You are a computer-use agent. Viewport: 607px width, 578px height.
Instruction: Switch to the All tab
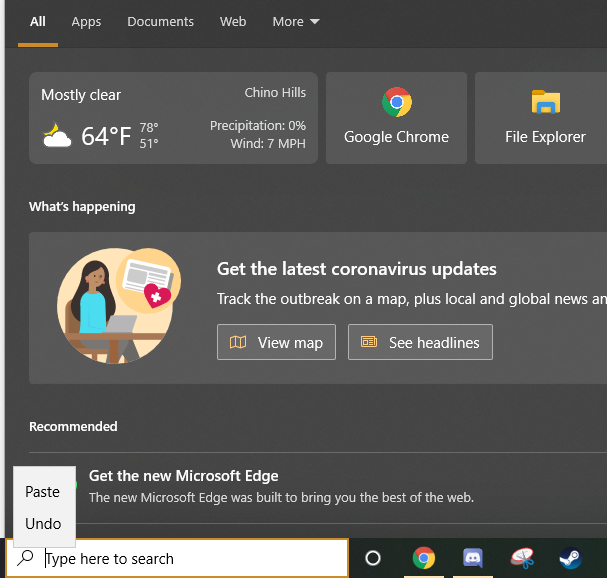(38, 22)
